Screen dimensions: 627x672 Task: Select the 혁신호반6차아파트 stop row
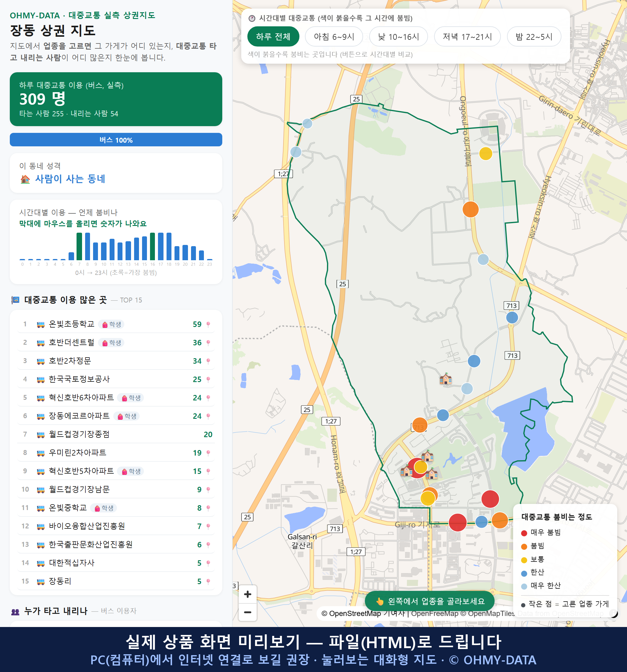[x=116, y=397]
